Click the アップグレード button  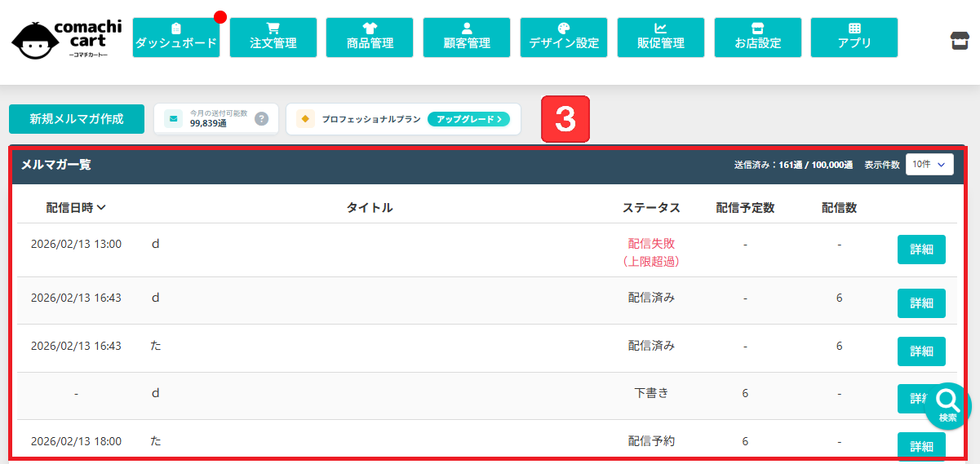(468, 119)
